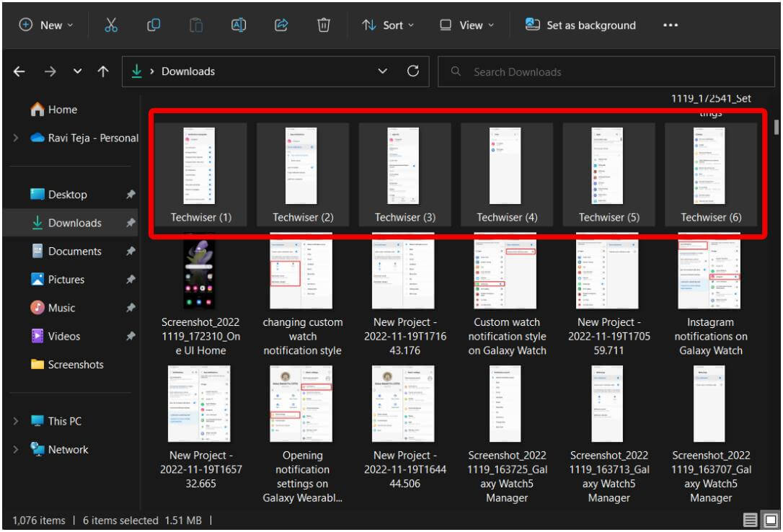Screen dimensions: 783x532
Task: Select New Project - 2022-11-19T165732.665 file
Action: click(200, 428)
